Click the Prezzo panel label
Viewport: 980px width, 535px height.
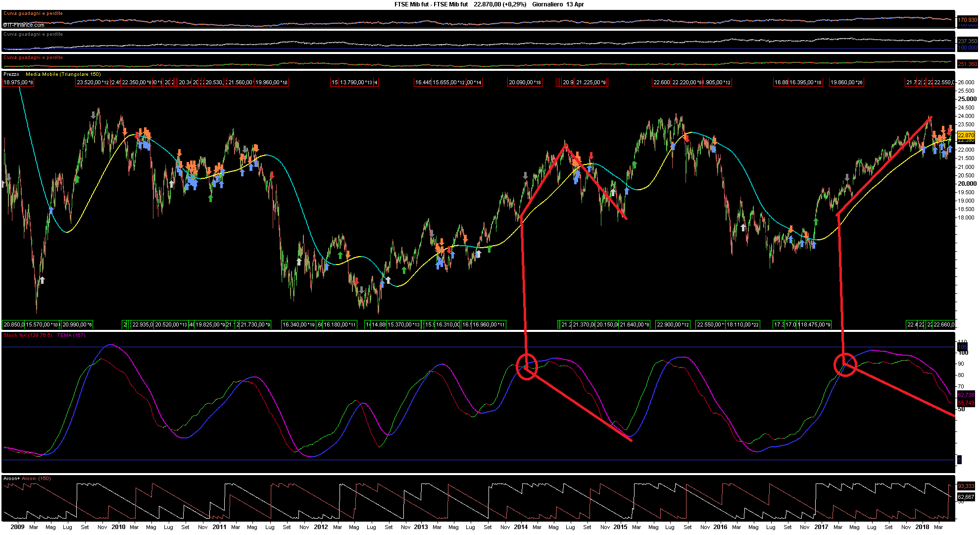11,74
